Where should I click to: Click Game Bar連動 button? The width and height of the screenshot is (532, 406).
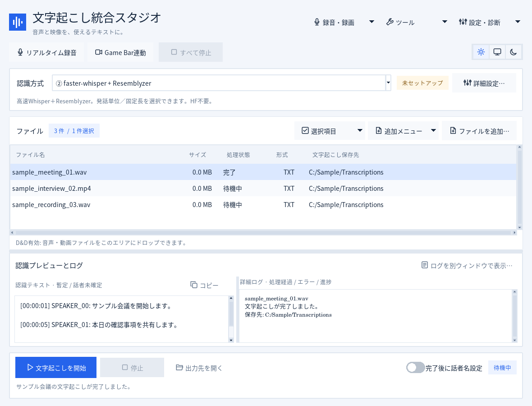coord(120,52)
